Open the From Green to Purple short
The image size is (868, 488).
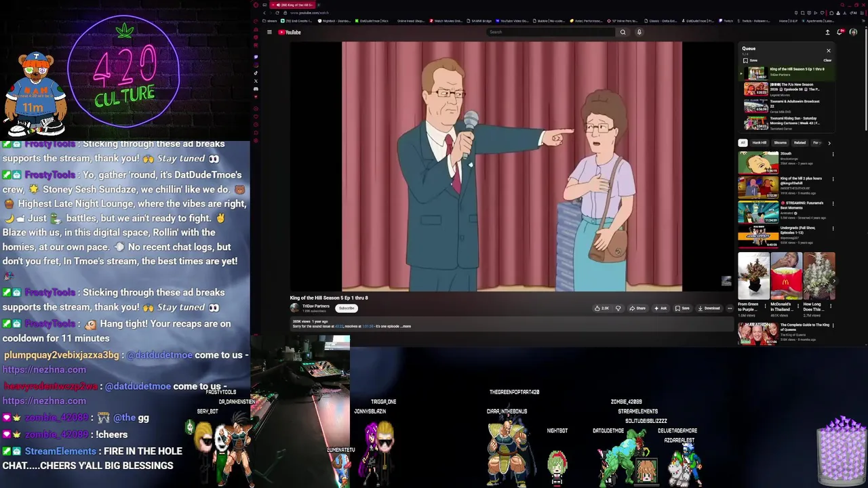[753, 276]
